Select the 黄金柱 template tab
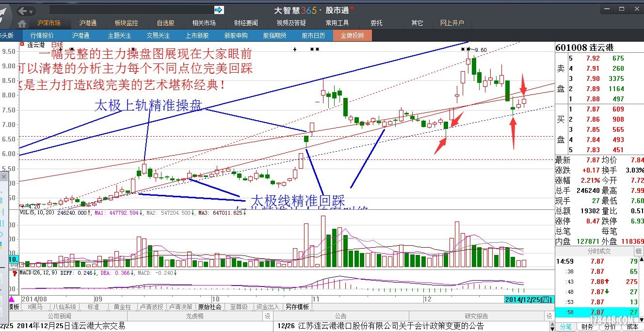Viewport: 644px width, 332px height. [122, 307]
